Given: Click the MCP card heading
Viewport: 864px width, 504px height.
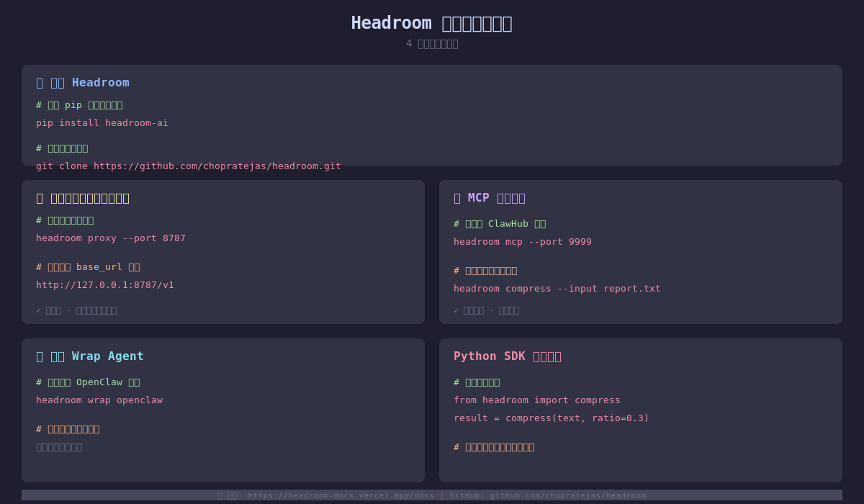Looking at the screenshot, I should coord(490,198).
